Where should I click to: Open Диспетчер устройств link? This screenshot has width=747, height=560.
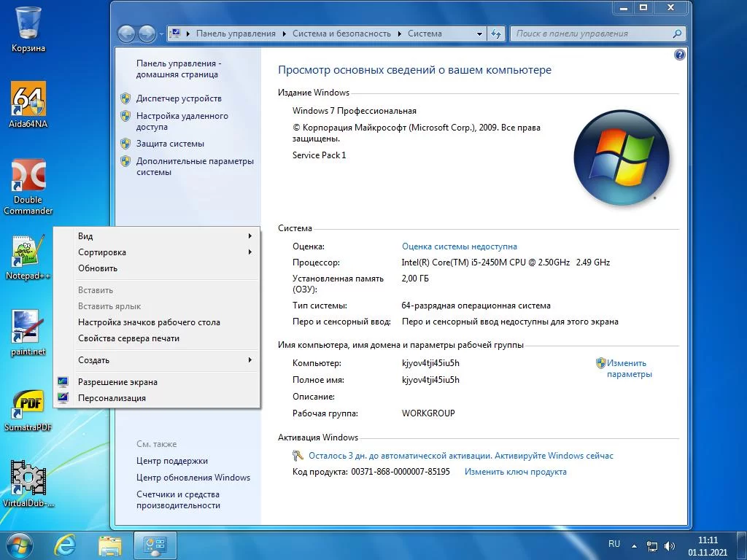coord(179,98)
